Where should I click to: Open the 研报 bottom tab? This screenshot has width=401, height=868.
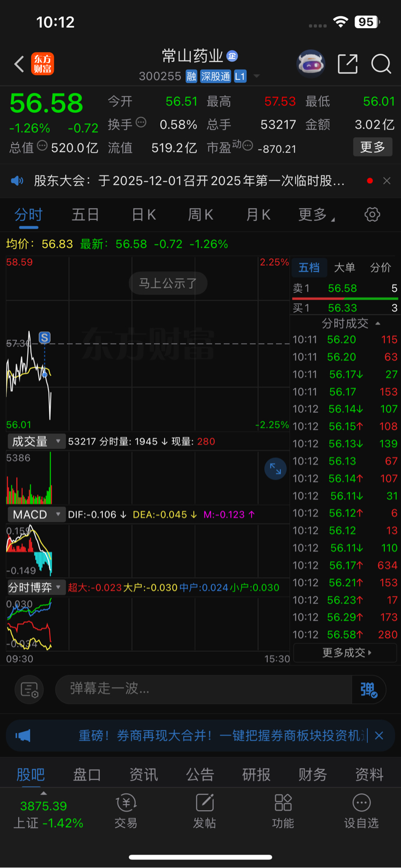point(256,775)
